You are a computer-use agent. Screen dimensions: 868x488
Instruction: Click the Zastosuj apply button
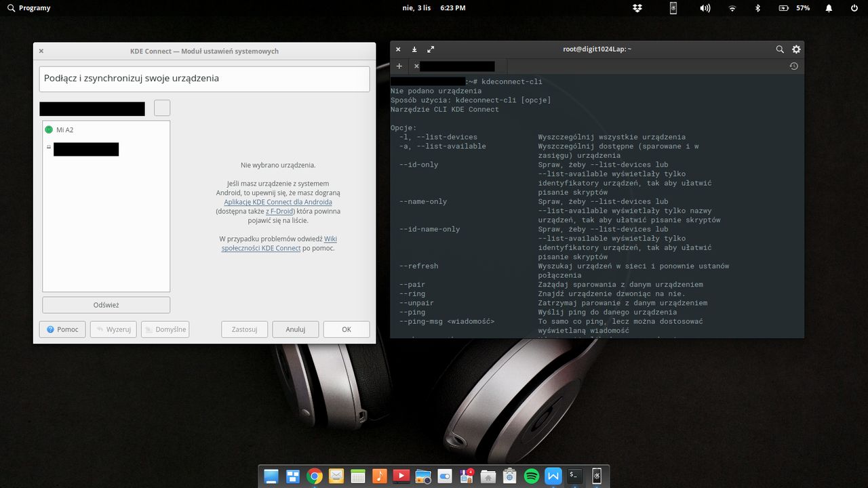pos(244,329)
